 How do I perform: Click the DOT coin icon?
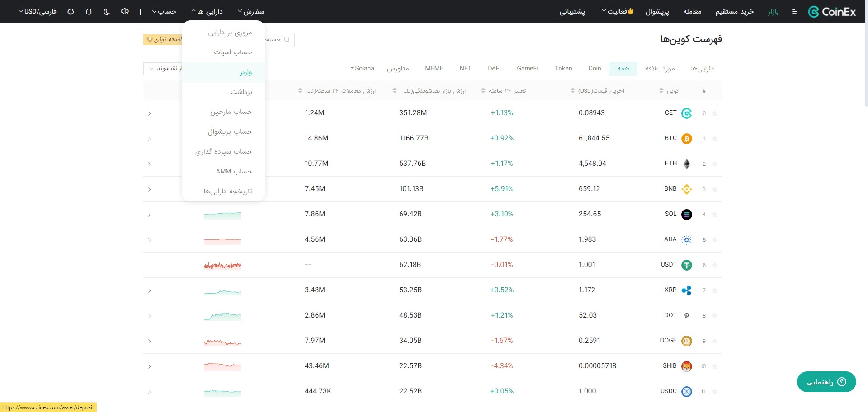point(686,316)
